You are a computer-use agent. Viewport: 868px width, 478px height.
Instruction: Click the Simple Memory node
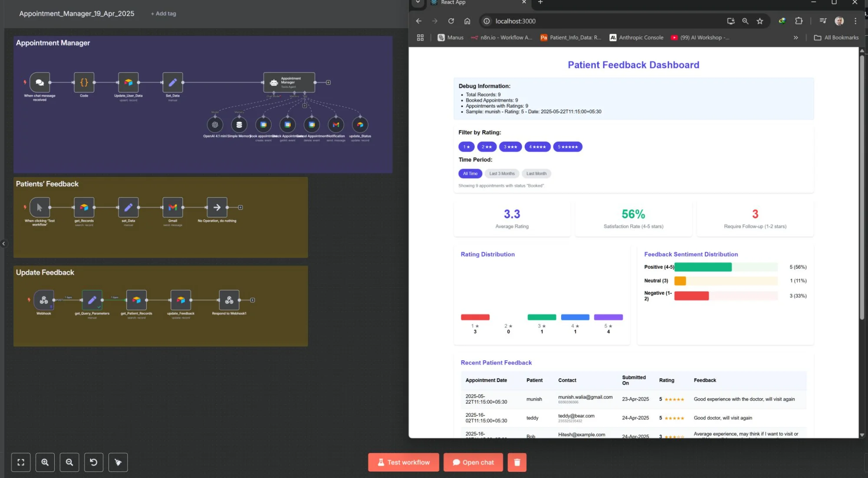pos(239,125)
